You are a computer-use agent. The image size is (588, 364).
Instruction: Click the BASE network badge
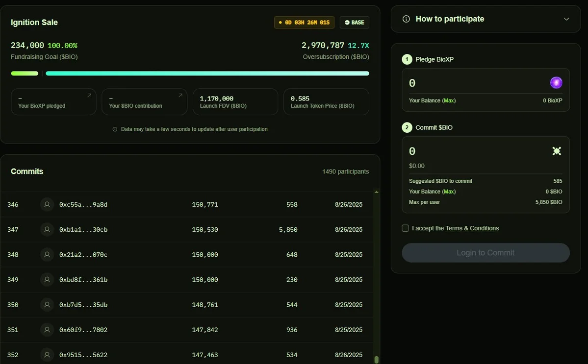354,23
